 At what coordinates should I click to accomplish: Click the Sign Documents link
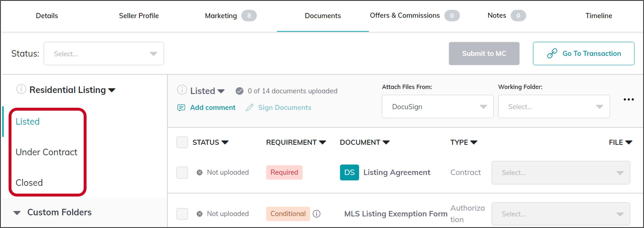285,108
